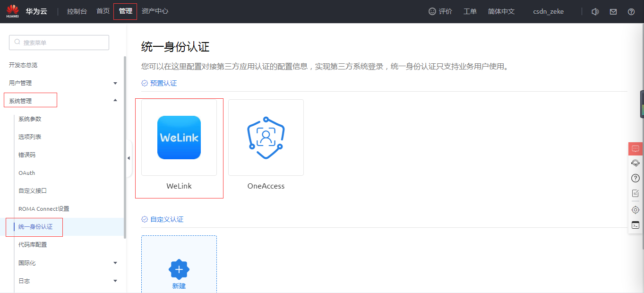Open 工单 in the header
Viewport: 644px width, 293px height.
pyautogui.click(x=470, y=11)
